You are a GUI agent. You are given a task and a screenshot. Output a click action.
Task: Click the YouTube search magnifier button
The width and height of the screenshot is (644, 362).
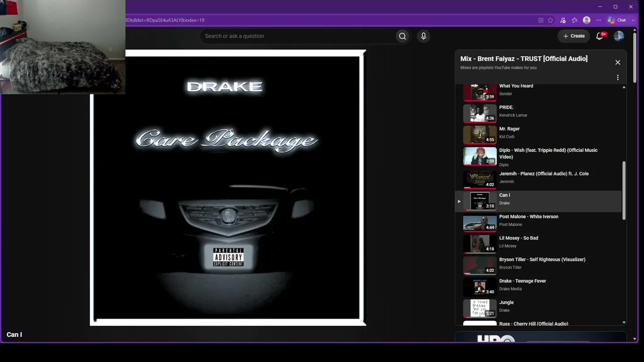pos(402,36)
